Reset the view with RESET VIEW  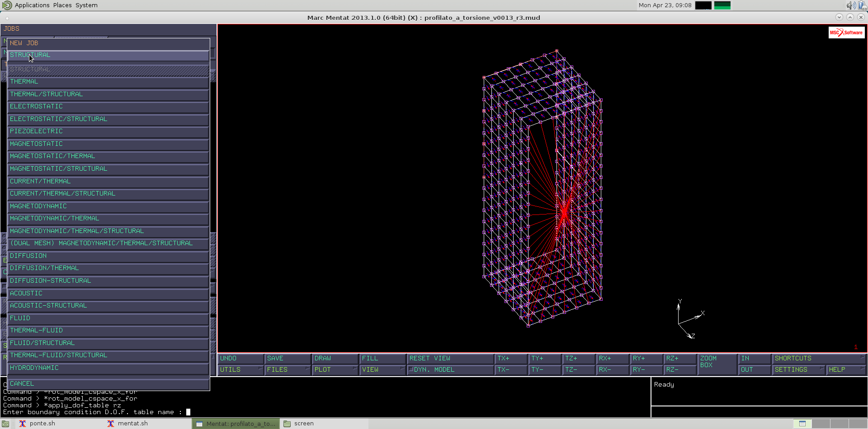pos(451,359)
